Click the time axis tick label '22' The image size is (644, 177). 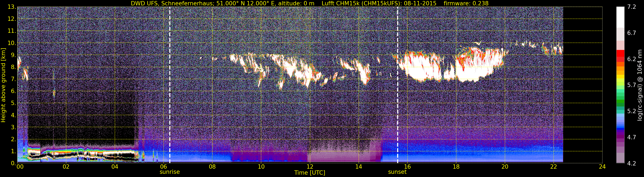(554, 167)
